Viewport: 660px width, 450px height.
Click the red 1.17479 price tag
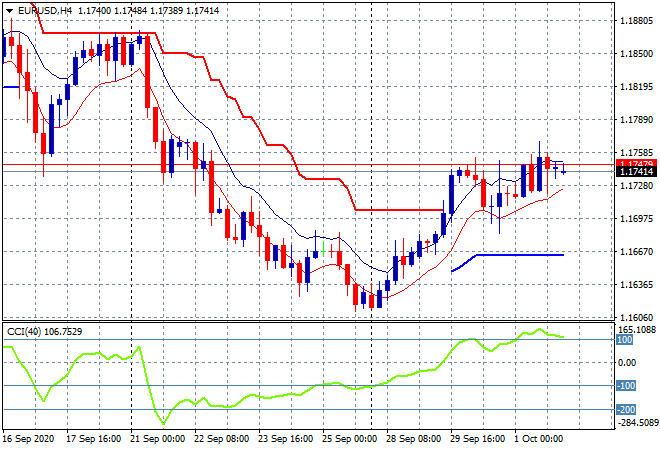(x=636, y=164)
